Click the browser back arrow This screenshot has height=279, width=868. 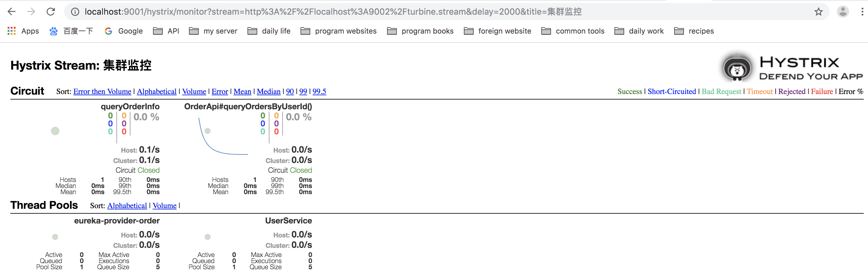(x=12, y=12)
